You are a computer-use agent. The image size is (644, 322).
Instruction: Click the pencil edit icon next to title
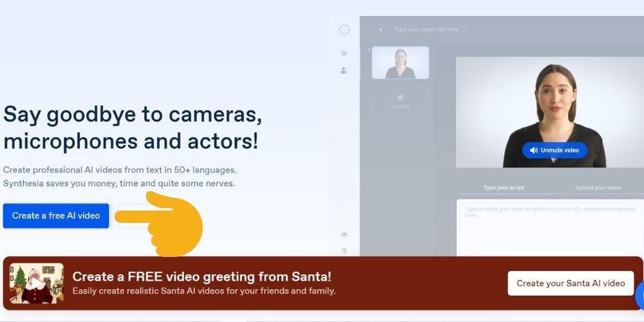point(466,29)
